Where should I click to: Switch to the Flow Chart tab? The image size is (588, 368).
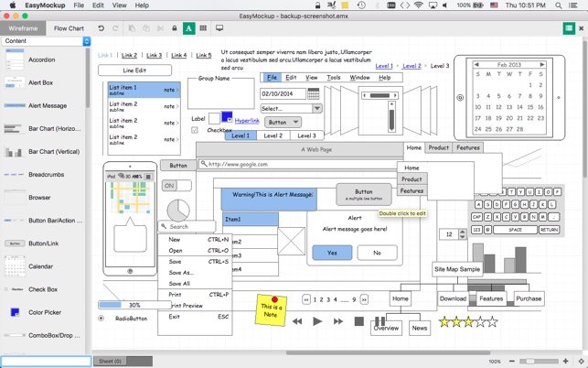(x=69, y=28)
